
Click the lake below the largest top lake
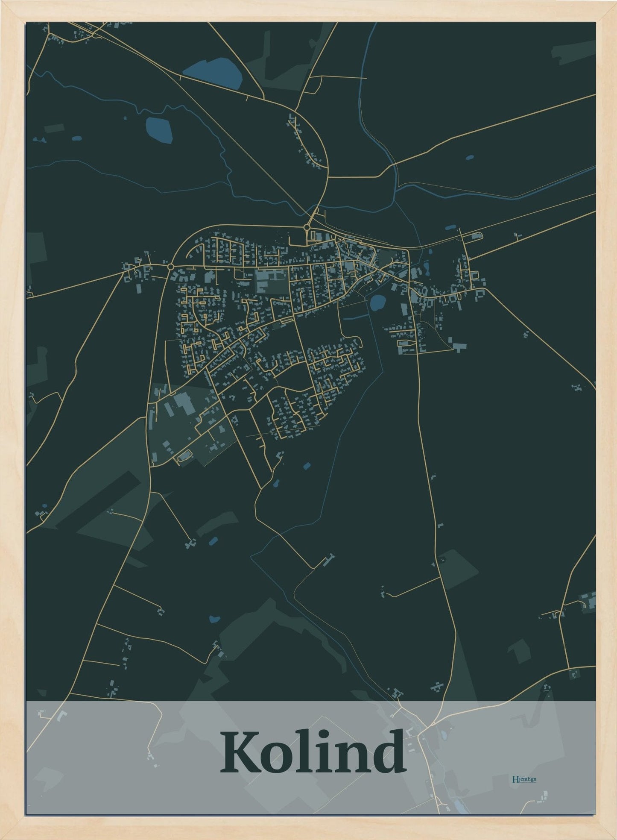[159, 129]
